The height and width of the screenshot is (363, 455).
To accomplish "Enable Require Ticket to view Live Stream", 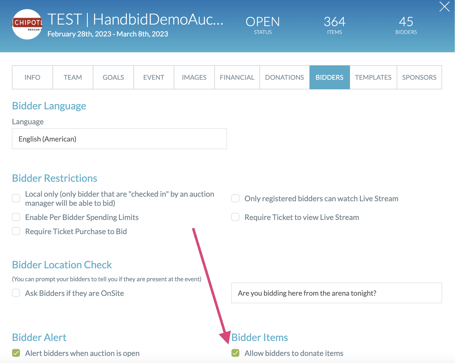I will [235, 217].
